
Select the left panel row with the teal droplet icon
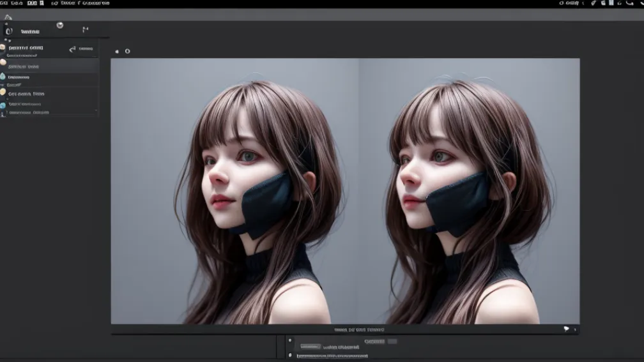[49, 80]
